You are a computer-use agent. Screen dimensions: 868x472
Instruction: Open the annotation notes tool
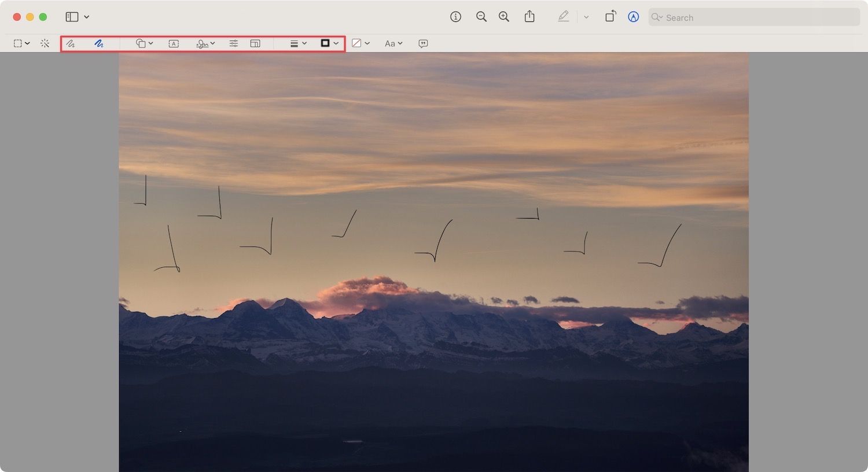pyautogui.click(x=423, y=43)
